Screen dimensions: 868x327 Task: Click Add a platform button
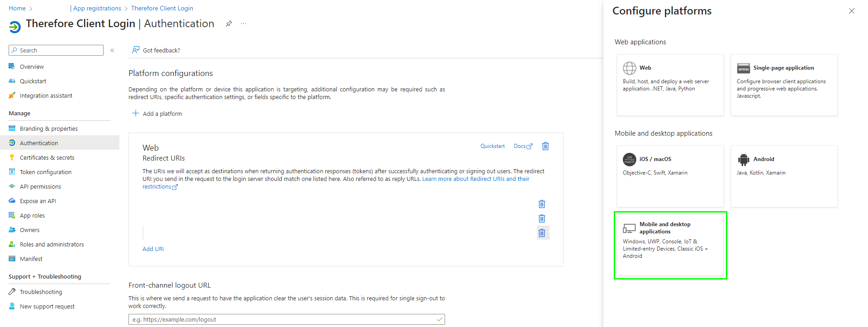click(x=157, y=114)
